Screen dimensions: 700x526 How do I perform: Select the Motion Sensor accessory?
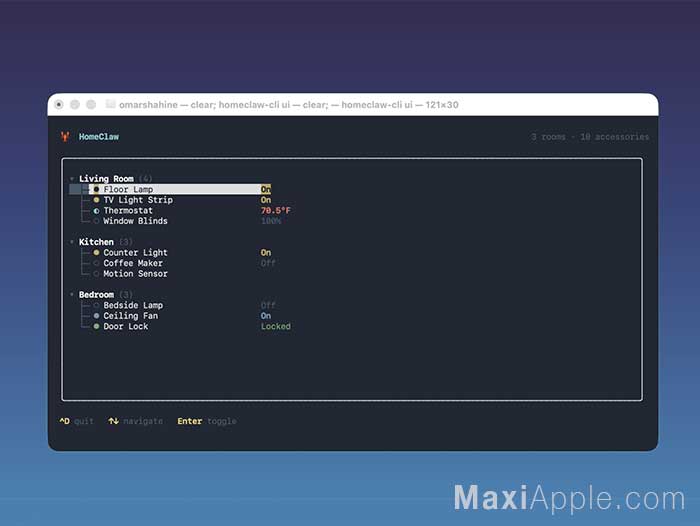(x=135, y=274)
